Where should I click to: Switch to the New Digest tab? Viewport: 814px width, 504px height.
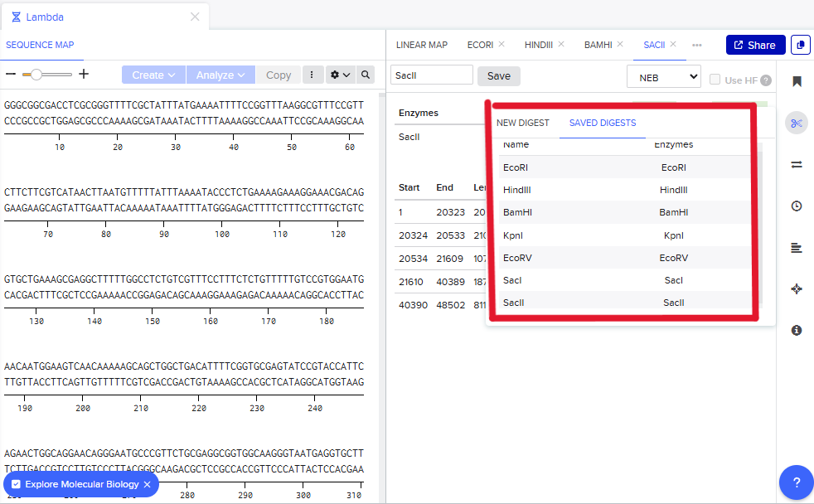522,123
